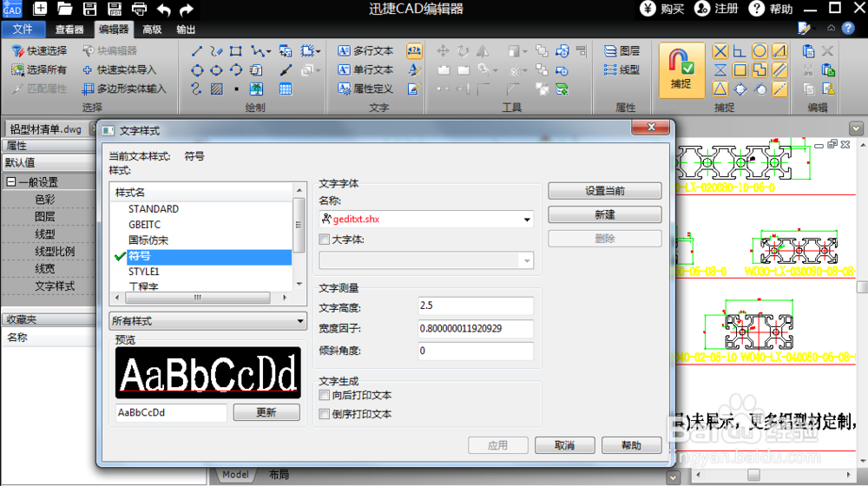Click the 设置当前 Set Current button
The width and height of the screenshot is (868, 486).
coord(604,191)
